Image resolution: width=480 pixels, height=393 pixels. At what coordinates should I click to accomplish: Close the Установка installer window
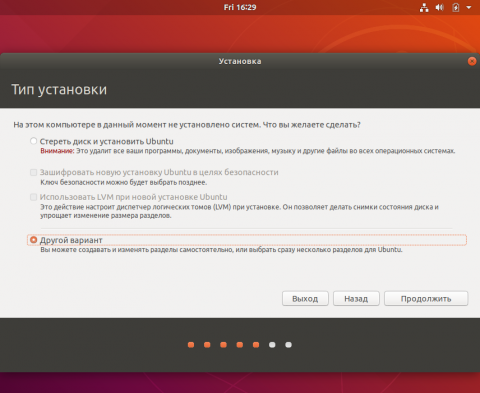472,61
